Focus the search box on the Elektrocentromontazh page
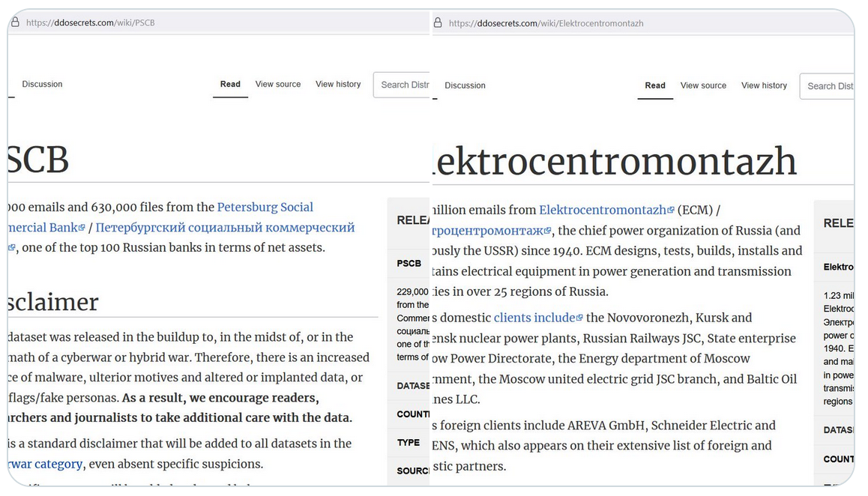The width and height of the screenshot is (868, 496). click(827, 86)
